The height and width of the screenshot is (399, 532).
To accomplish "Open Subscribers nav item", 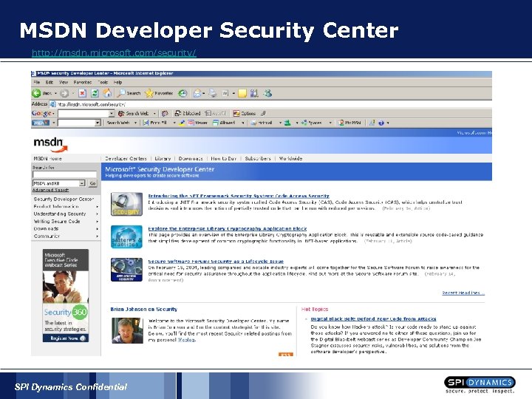I will point(258,158).
